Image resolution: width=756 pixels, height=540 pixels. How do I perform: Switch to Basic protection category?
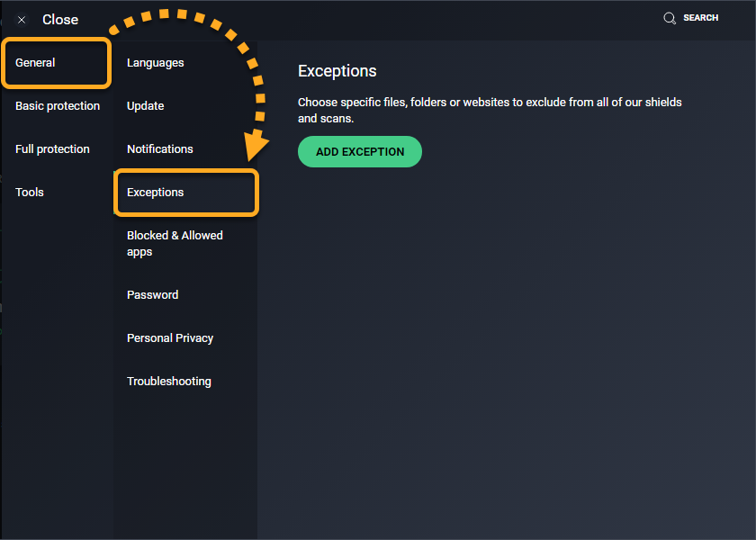(58, 106)
